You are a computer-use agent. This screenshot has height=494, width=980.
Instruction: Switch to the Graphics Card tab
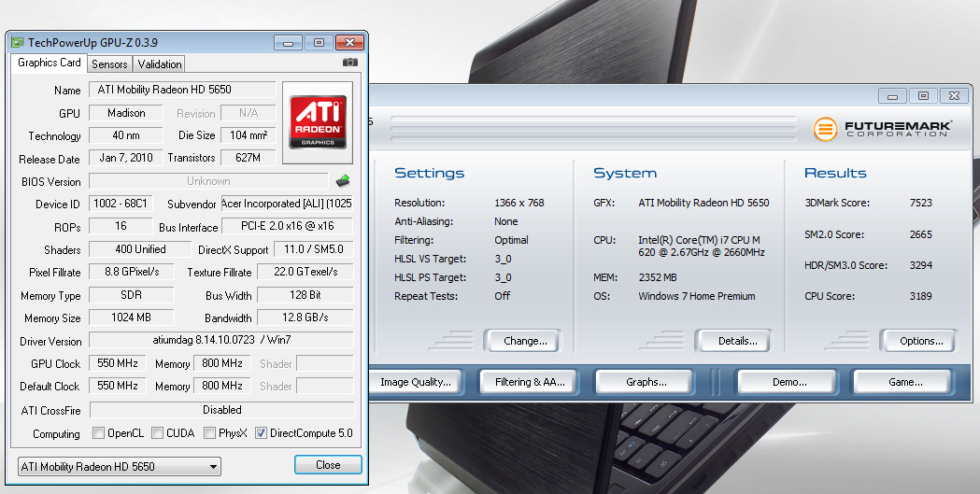49,63
